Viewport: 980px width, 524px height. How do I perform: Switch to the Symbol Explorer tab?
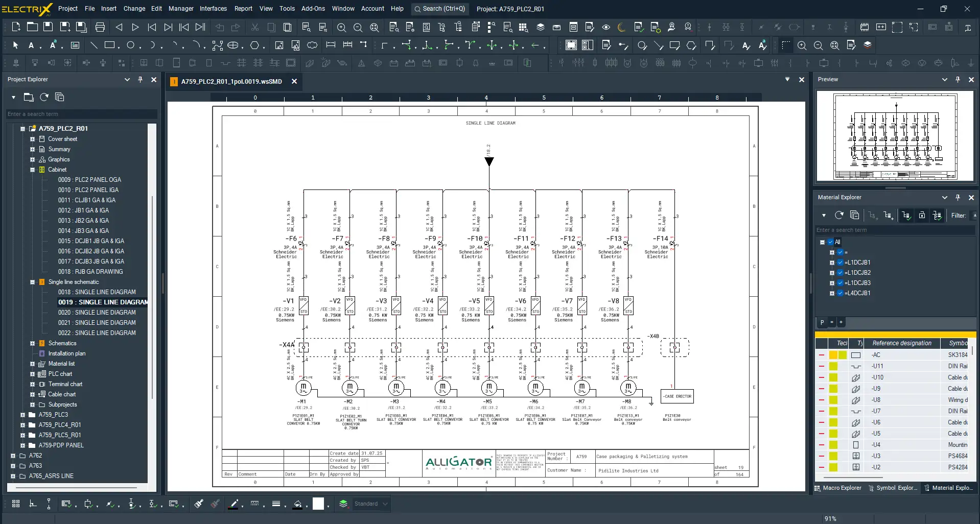click(893, 488)
